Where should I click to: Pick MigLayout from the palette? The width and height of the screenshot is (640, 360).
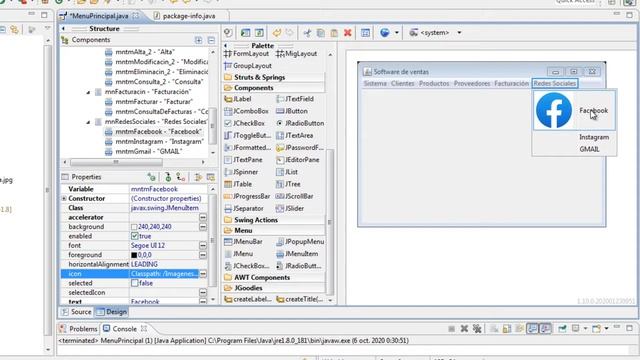click(296, 54)
